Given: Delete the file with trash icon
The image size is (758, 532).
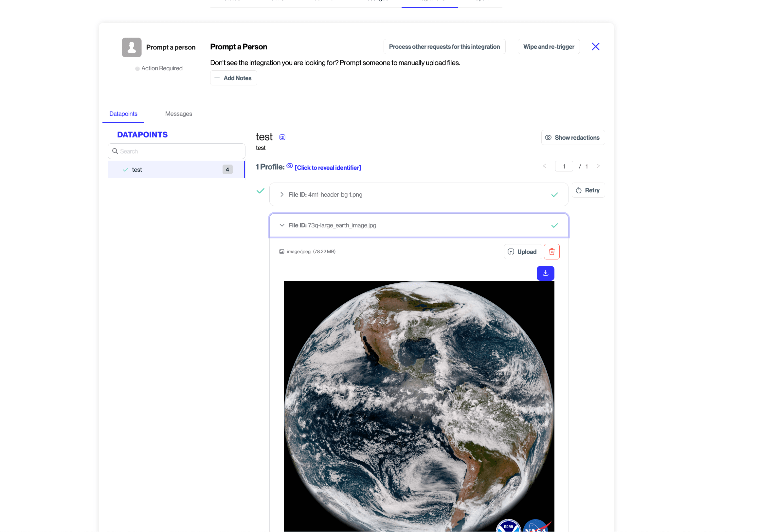Looking at the screenshot, I should pyautogui.click(x=551, y=252).
